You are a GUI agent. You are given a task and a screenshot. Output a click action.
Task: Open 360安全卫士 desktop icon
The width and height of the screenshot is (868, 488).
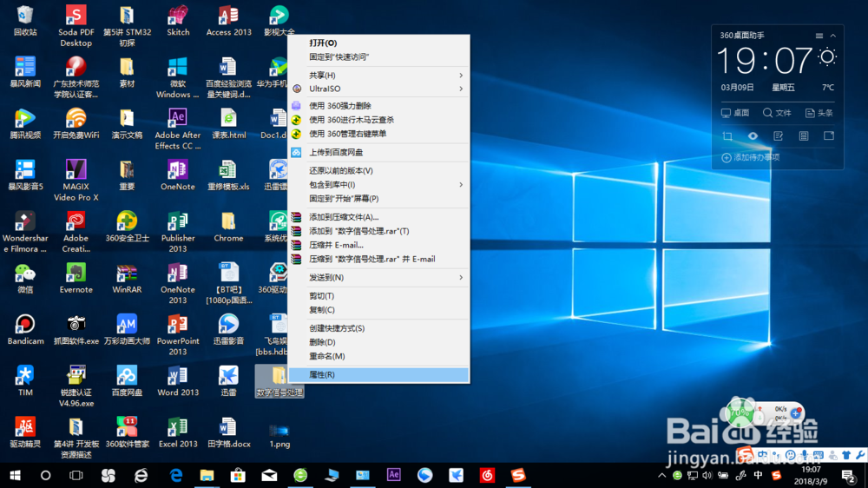tap(127, 227)
